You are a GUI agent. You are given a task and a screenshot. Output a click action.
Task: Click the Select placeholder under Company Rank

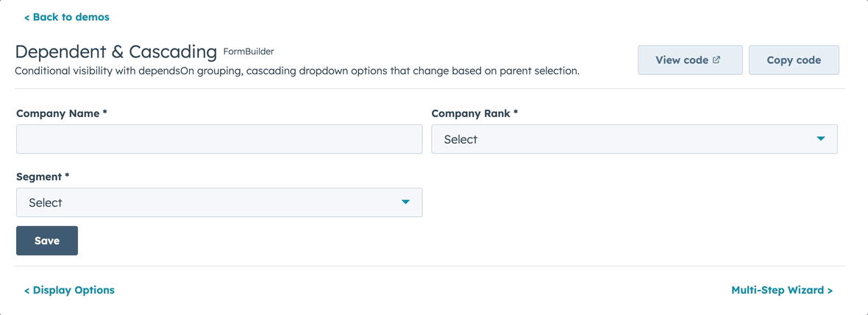pyautogui.click(x=460, y=140)
